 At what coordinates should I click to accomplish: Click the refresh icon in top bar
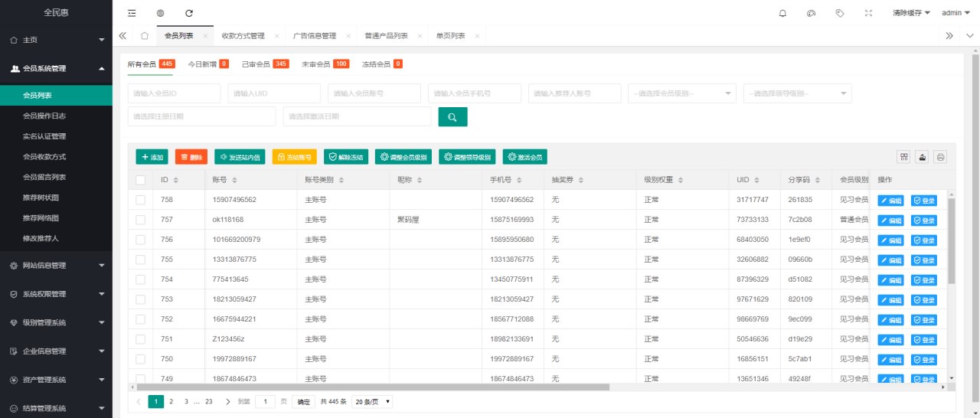189,13
